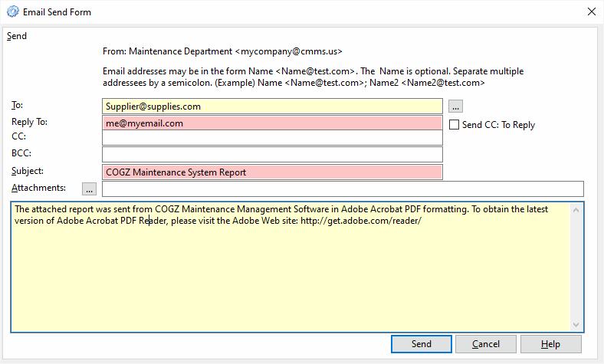
Task: Click the empty CC field
Action: 272,138
